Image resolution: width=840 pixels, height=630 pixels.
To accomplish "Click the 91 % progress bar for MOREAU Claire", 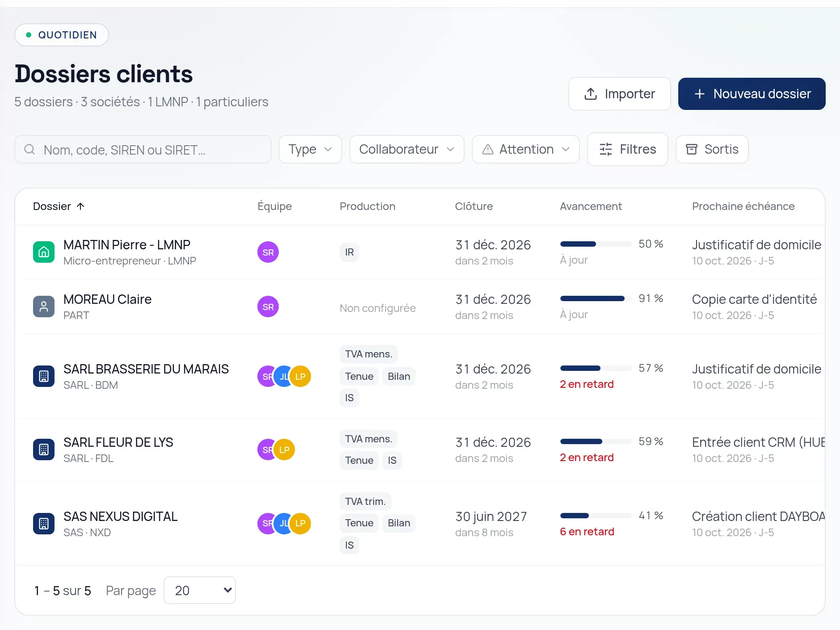I will coord(596,298).
